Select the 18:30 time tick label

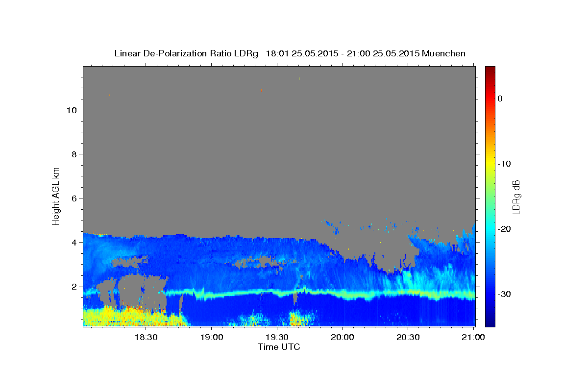(146, 337)
